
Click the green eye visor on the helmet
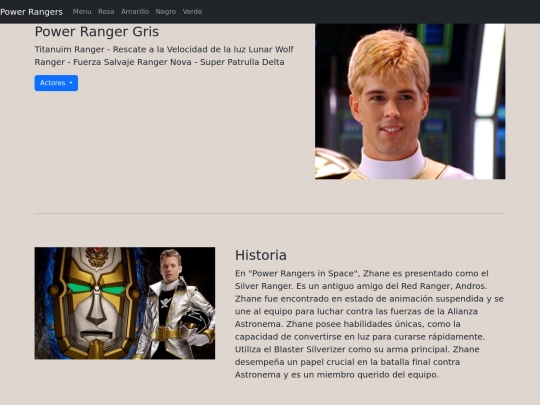pos(96,289)
